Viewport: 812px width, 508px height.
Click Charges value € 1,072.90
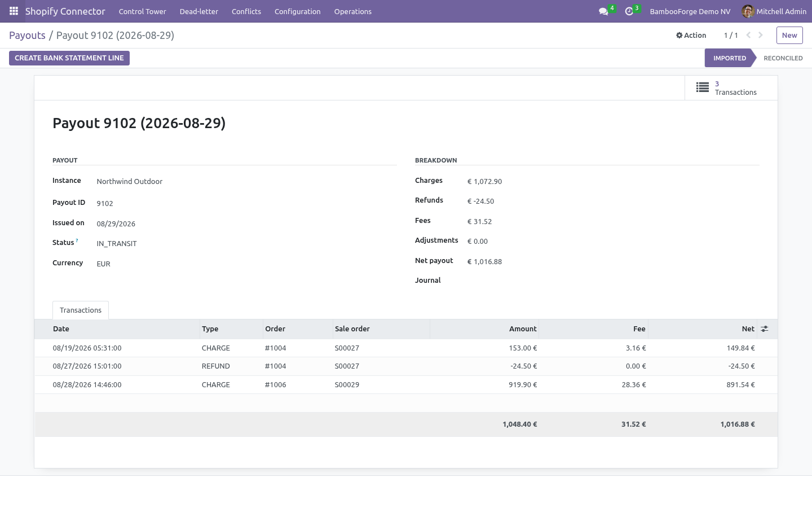484,182
